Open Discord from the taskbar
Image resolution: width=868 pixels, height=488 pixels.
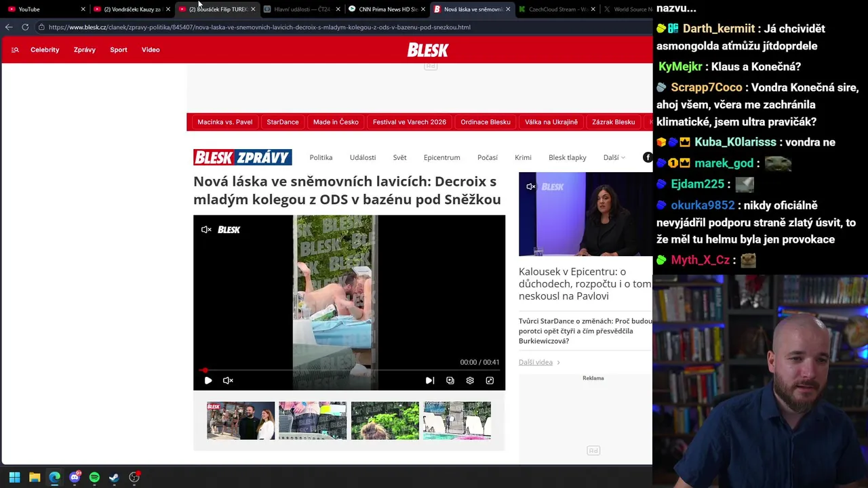pos(75,477)
